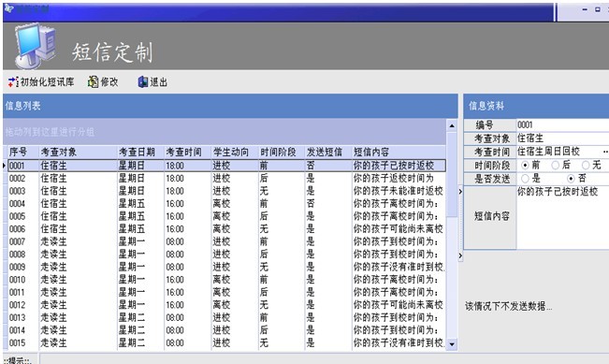Click into the 短信内容 text area

coord(563,217)
